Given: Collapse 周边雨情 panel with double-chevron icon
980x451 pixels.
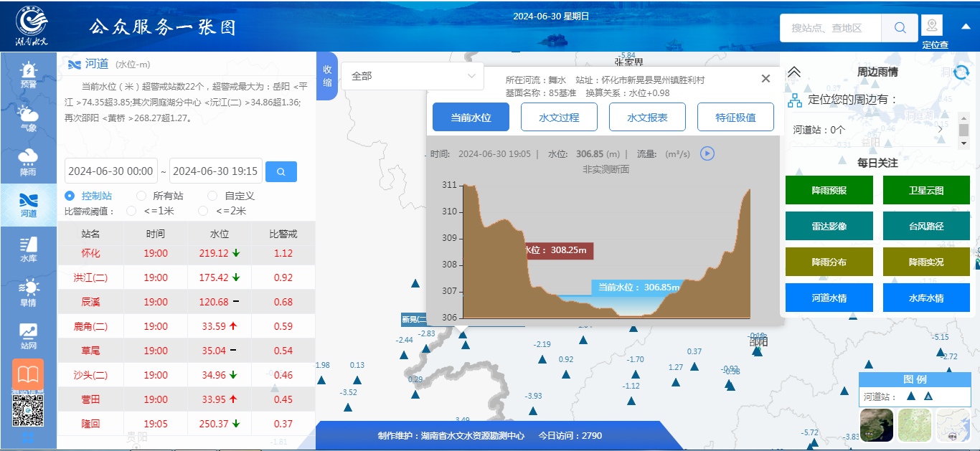Looking at the screenshot, I should pyautogui.click(x=794, y=72).
